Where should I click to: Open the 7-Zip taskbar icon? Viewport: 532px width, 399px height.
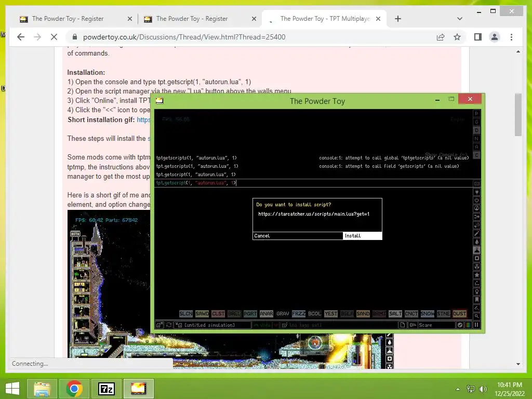[106, 389]
